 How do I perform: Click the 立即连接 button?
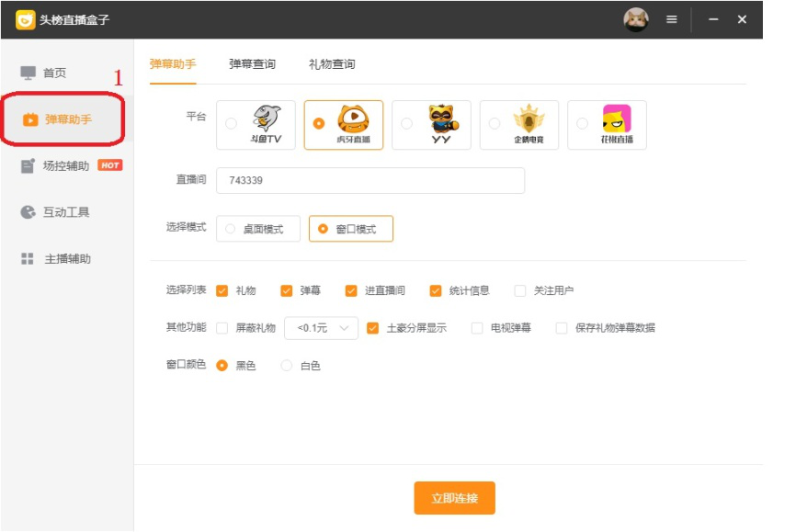point(454,498)
